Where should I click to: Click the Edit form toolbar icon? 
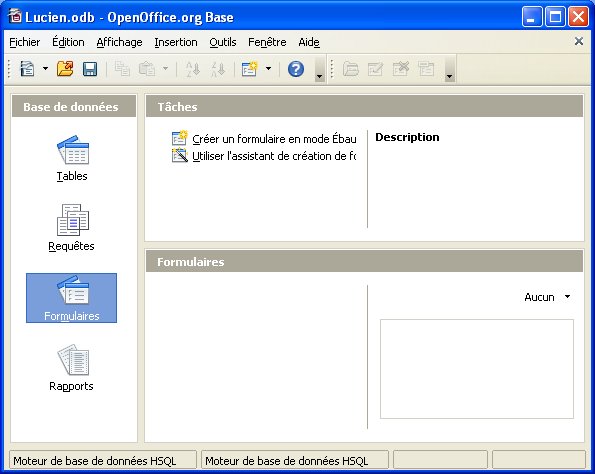point(375,69)
